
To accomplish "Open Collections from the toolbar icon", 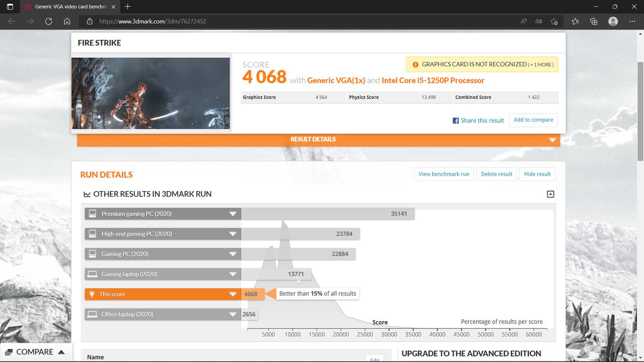I will pyautogui.click(x=593, y=21).
